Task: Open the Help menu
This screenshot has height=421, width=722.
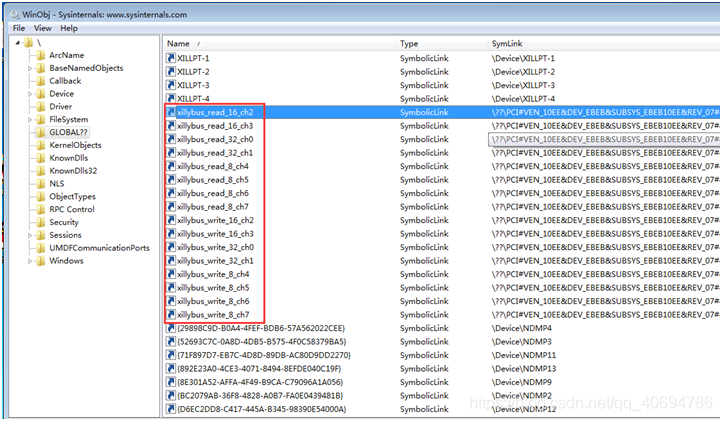Action: [x=69, y=28]
